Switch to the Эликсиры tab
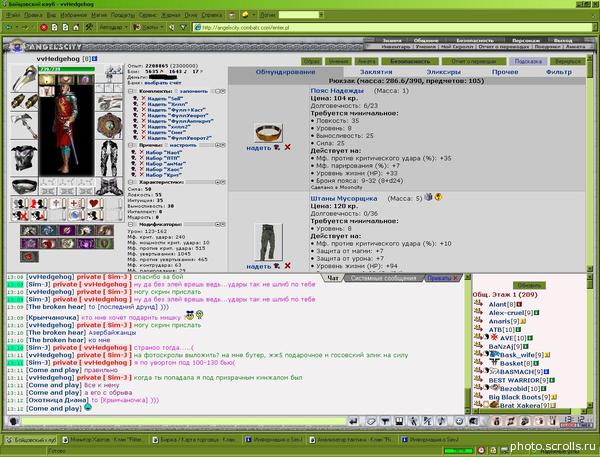Image resolution: width=600 pixels, height=457 pixels. (443, 72)
